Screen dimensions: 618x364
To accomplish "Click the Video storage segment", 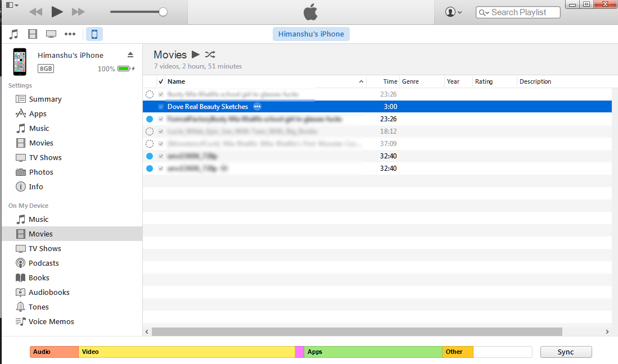I will tap(187, 352).
